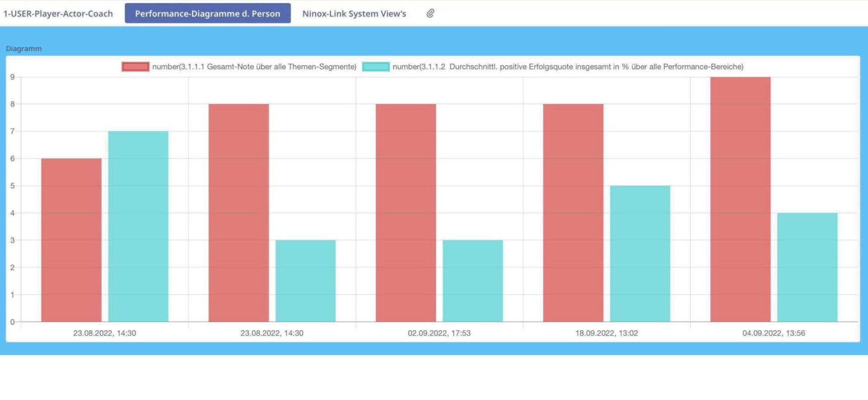Click the red bar for 18.09.2022, 13:02
Screen dimensions: 868x400
[573, 213]
